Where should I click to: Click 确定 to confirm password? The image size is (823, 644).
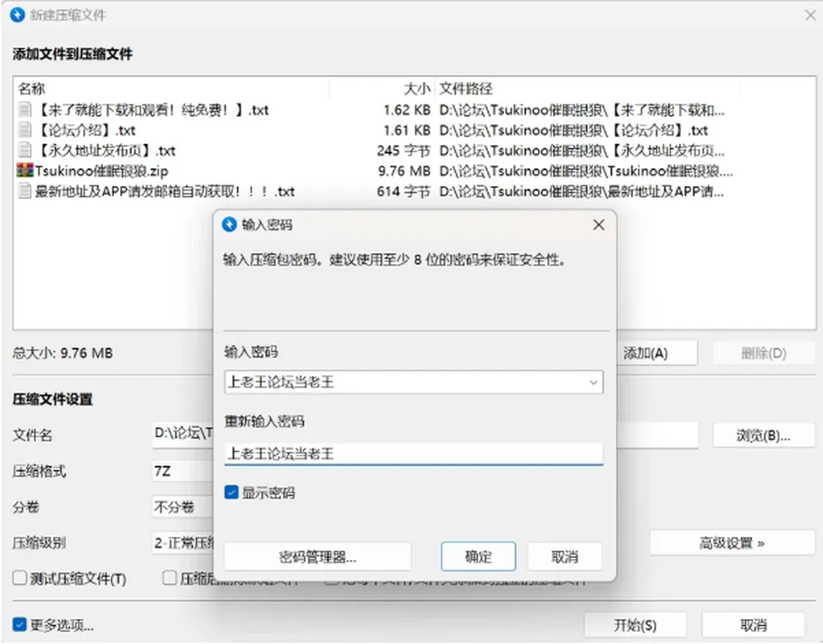coord(478,557)
